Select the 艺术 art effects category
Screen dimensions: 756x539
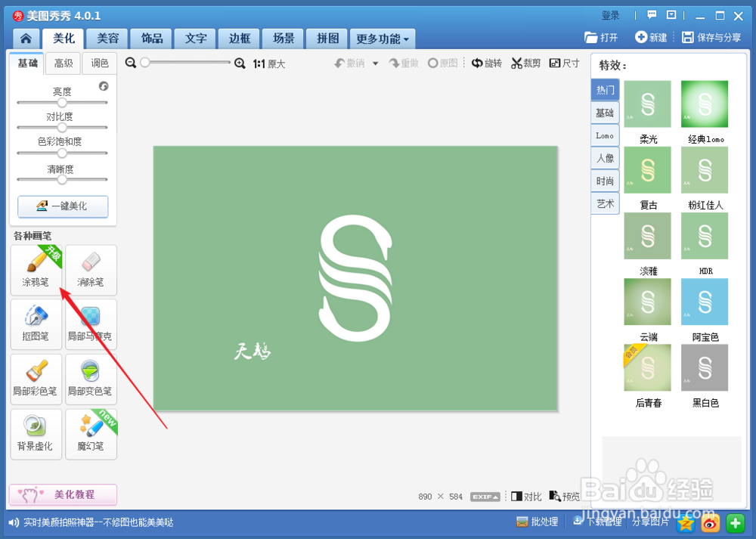pyautogui.click(x=605, y=203)
